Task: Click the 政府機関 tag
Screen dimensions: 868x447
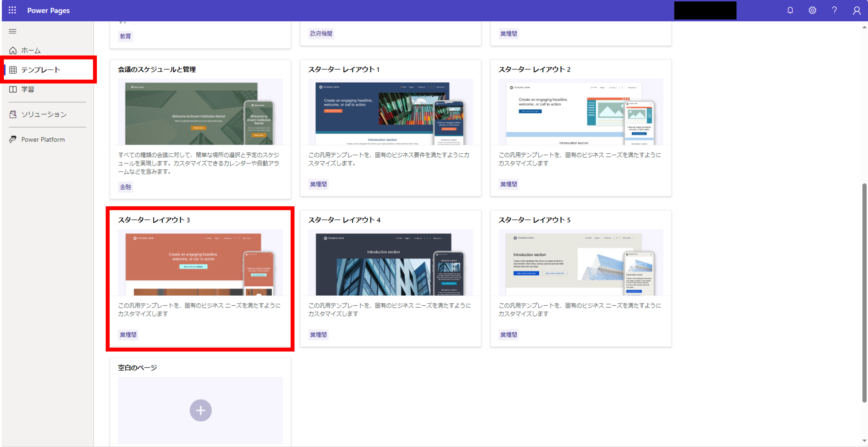Action: 321,34
